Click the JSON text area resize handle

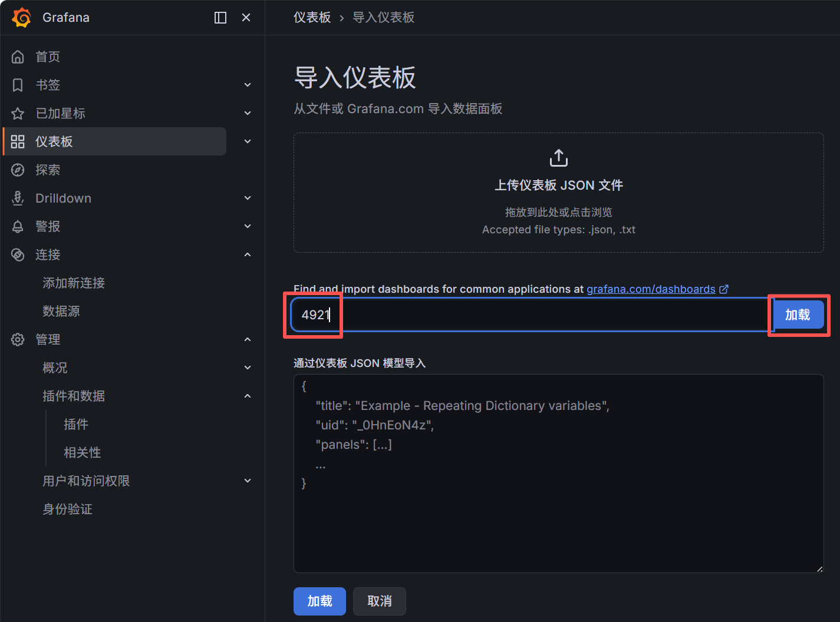click(x=819, y=568)
